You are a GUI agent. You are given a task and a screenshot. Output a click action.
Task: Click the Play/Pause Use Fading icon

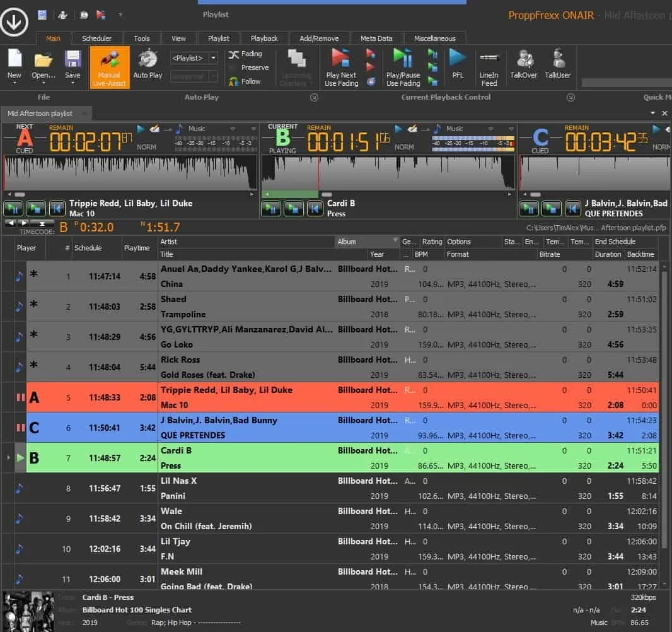(x=403, y=66)
